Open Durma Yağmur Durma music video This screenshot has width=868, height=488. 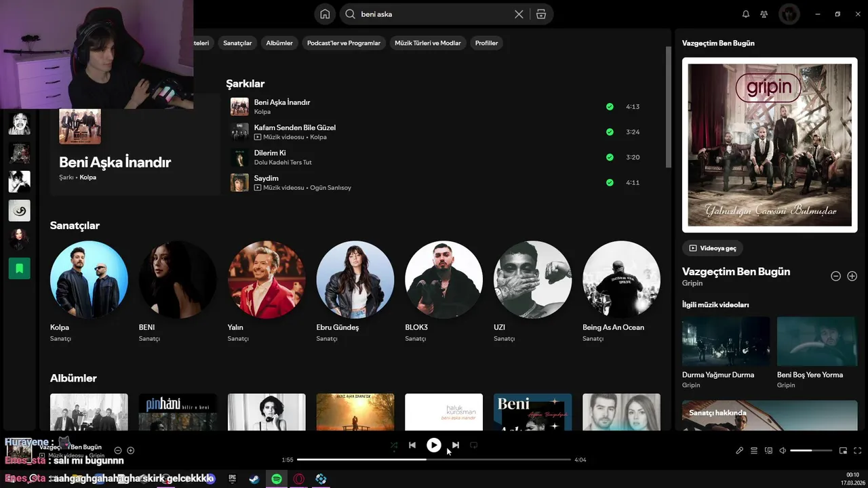coord(726,342)
